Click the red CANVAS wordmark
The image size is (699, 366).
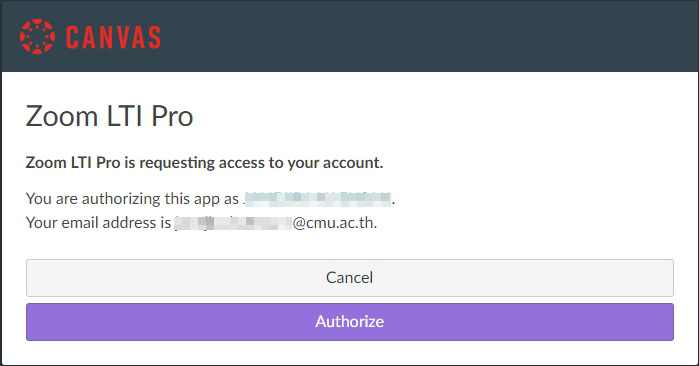pyautogui.click(x=113, y=37)
